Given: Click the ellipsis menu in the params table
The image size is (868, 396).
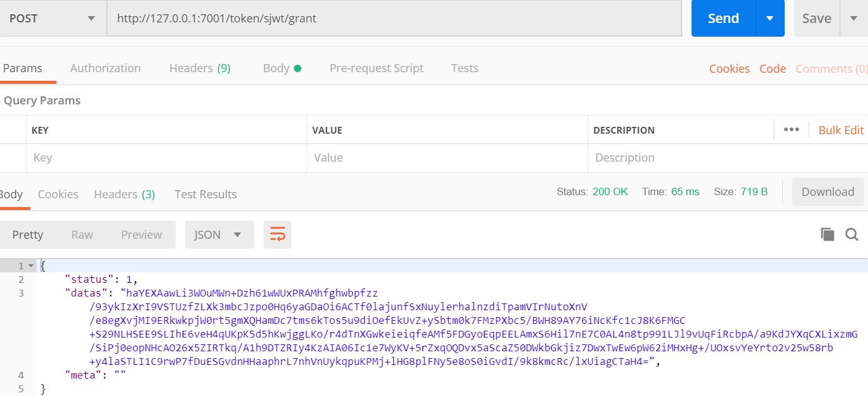Looking at the screenshot, I should click(792, 129).
